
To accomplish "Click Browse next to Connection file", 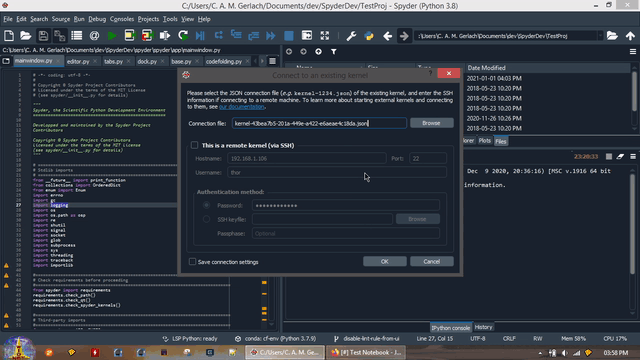I will pyautogui.click(x=431, y=123).
